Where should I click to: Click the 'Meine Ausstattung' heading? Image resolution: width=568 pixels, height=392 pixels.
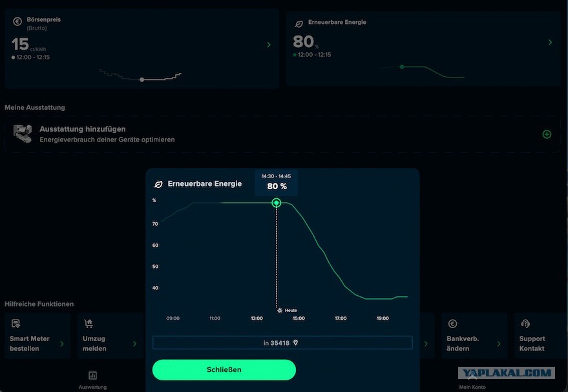(35, 107)
